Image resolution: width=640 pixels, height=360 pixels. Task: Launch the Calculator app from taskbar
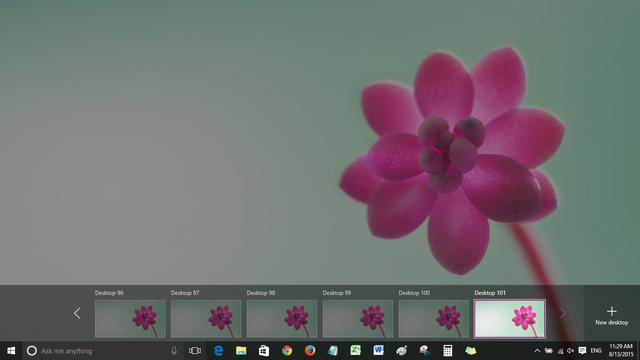[x=448, y=351]
